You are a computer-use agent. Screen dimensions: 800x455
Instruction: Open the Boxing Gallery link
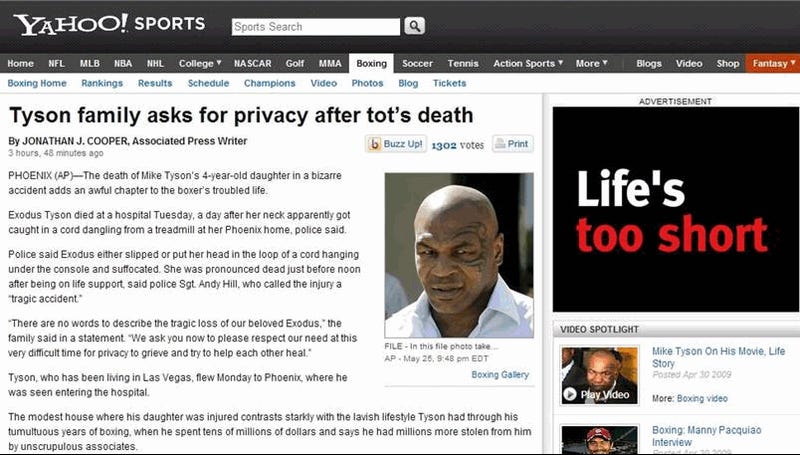(500, 375)
